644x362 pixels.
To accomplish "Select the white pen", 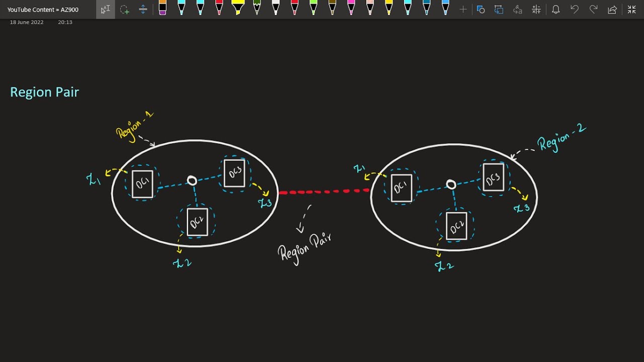I will [276, 8].
